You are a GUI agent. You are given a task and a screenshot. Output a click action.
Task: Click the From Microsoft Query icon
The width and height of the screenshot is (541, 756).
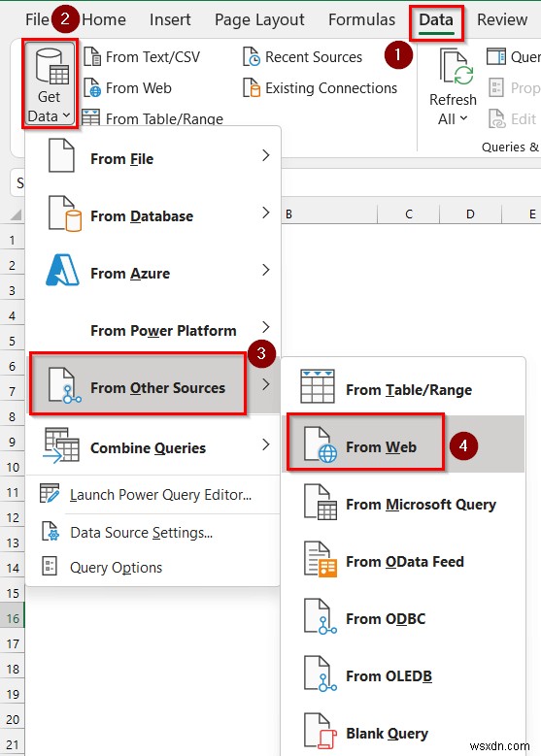tap(320, 502)
